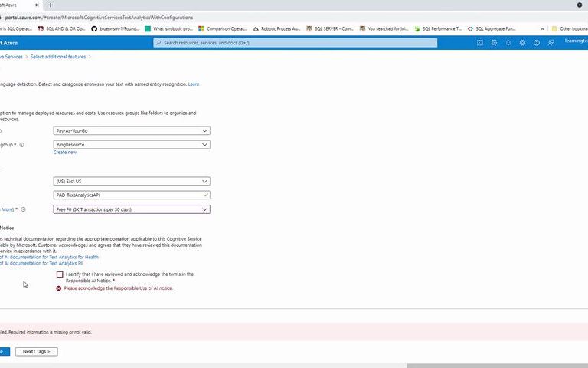Viewport: 588px width, 368px height.
Task: Open Comparison Operat... bookmark
Action: (x=223, y=28)
